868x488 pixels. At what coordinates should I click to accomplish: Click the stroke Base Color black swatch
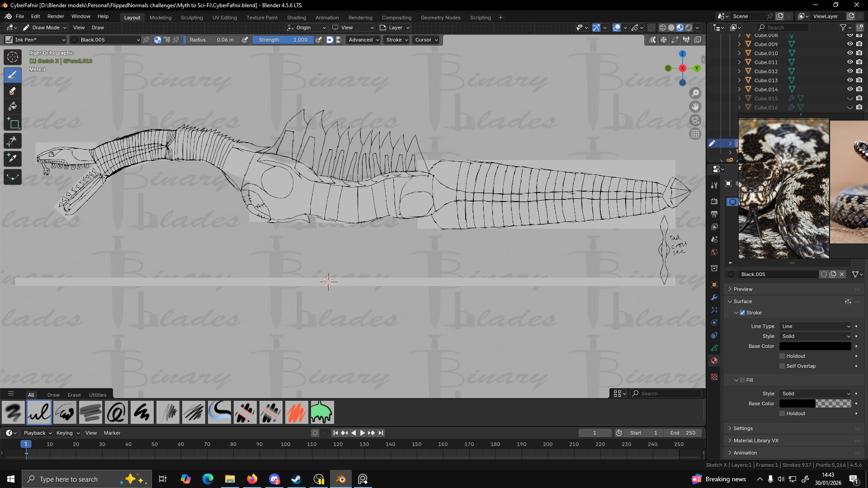coord(815,346)
